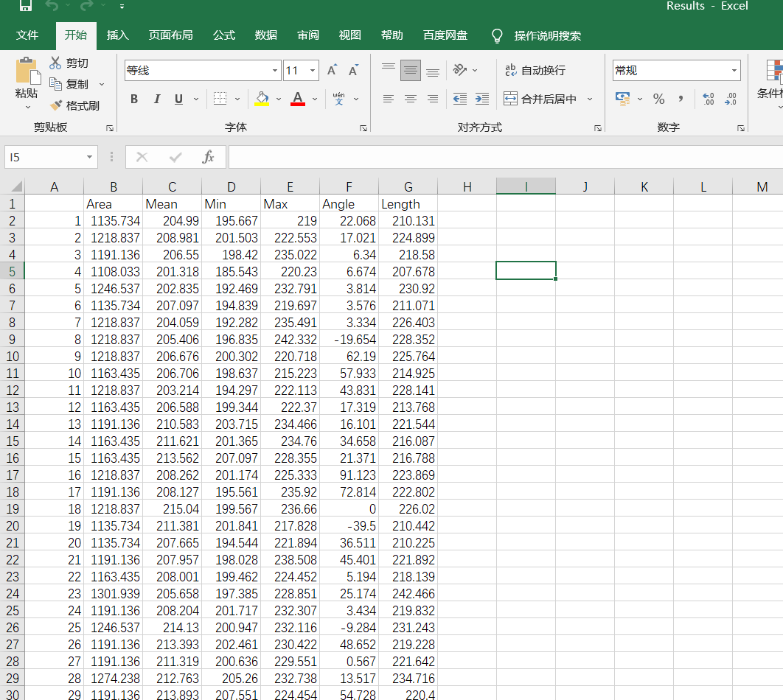Open the font (字体) dialog launcher
The width and height of the screenshot is (783, 700).
[x=363, y=128]
